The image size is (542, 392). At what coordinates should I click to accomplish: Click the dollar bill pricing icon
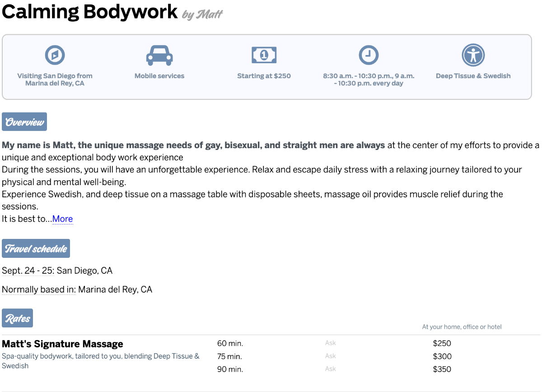click(x=264, y=55)
